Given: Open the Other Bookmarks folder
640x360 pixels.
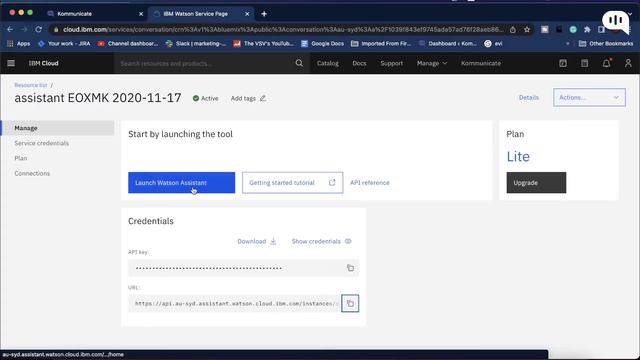Looking at the screenshot, I should coord(606,44).
